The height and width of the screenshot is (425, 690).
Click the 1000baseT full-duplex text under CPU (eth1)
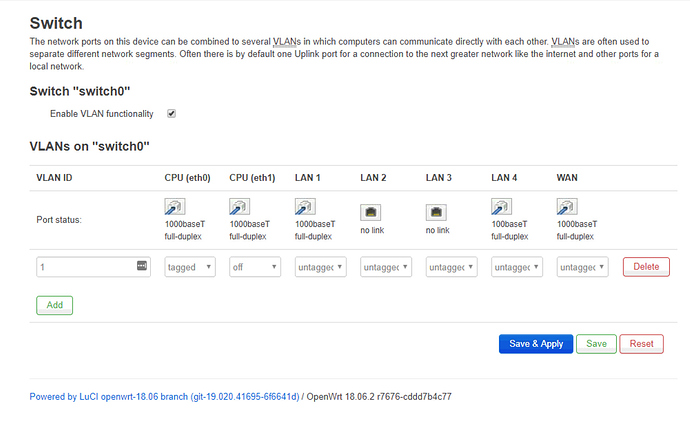[250, 230]
